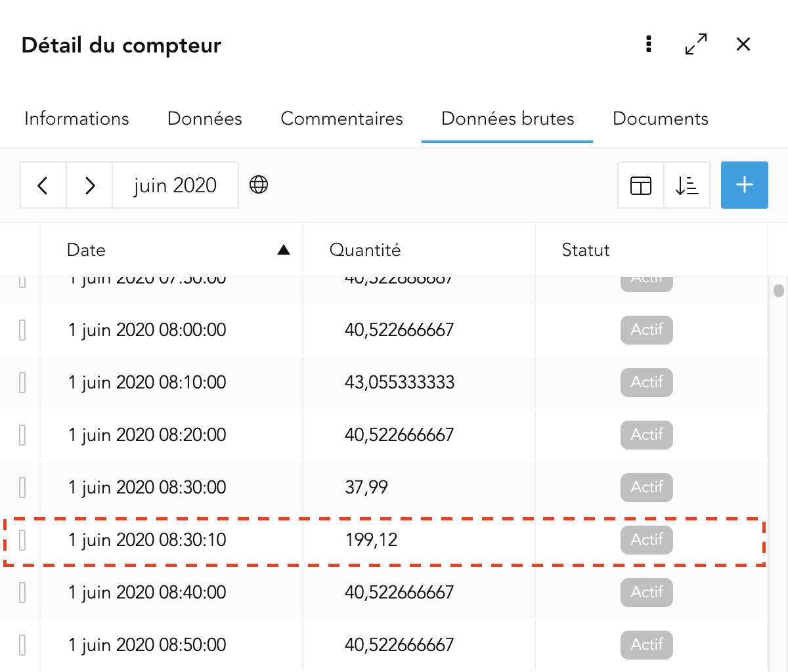Click Actif badge in 08:00:00 row
This screenshot has height=672, width=788.
647,329
